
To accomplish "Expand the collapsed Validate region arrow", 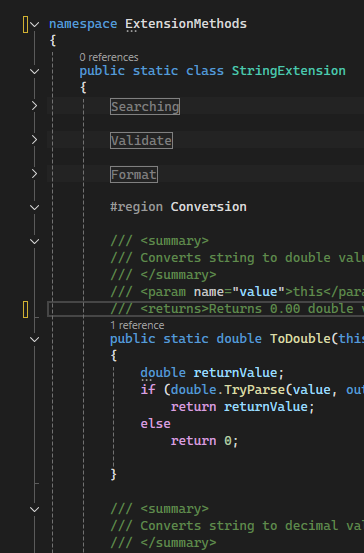I will (35, 140).
